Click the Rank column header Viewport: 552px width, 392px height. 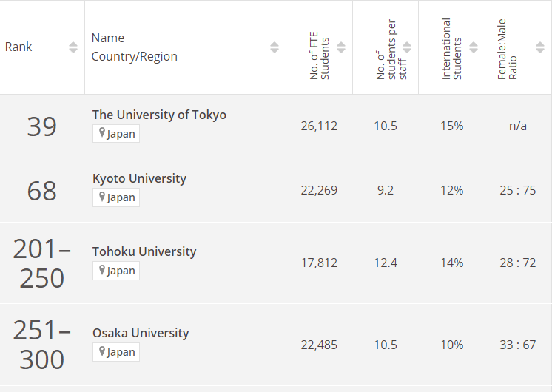point(18,47)
